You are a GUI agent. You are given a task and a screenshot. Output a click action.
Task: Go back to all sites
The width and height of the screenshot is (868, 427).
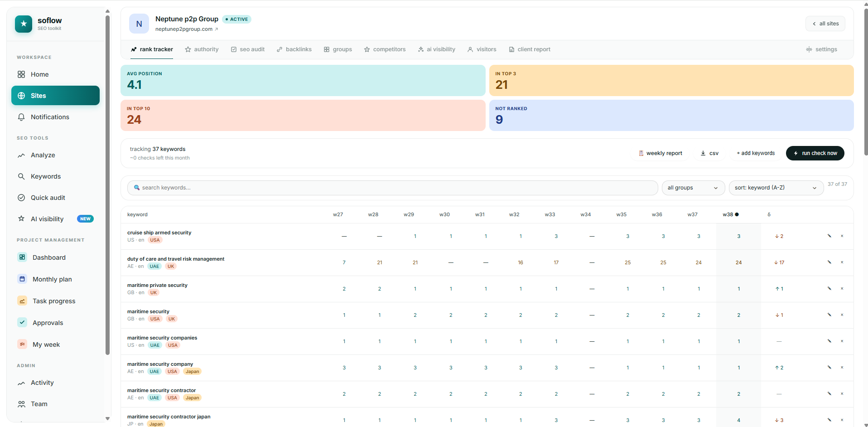825,24
